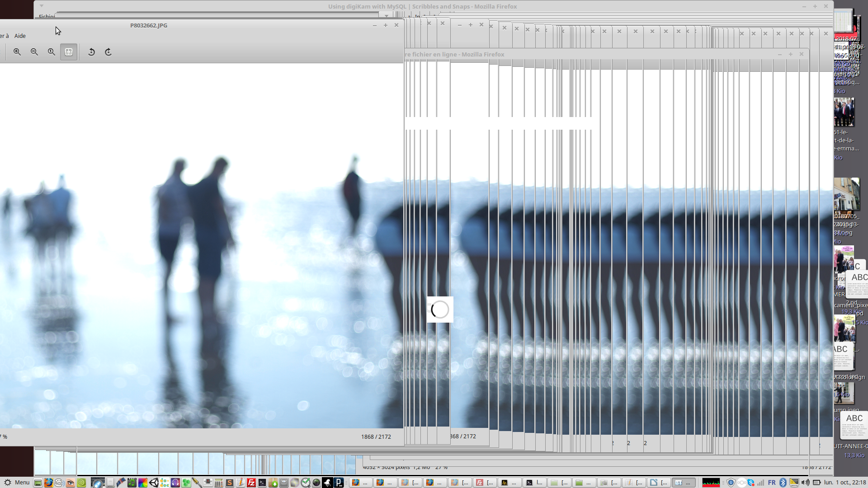This screenshot has width=868, height=488.
Task: Switch to FileZilla window in taskbar
Action: (485, 483)
